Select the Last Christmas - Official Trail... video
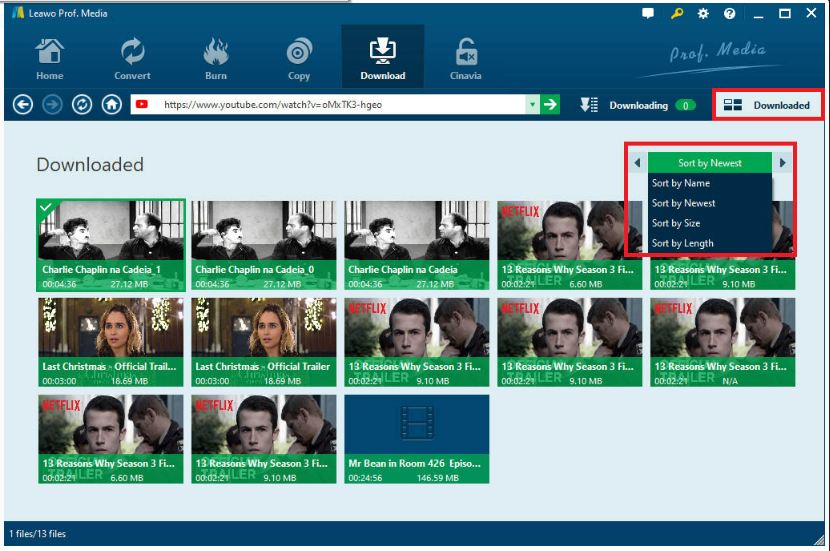The width and height of the screenshot is (830, 551). tap(111, 342)
